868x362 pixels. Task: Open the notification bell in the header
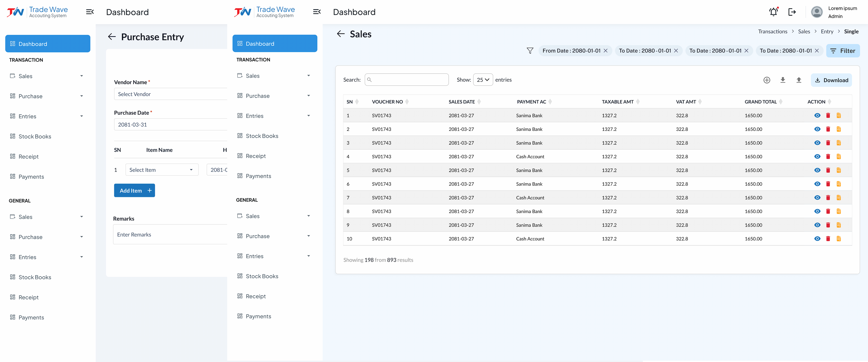pyautogui.click(x=773, y=12)
